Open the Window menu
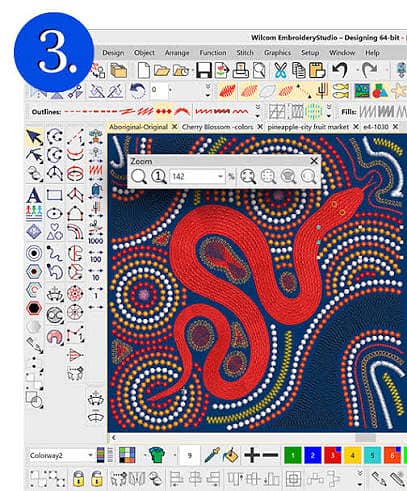 pyautogui.click(x=342, y=53)
